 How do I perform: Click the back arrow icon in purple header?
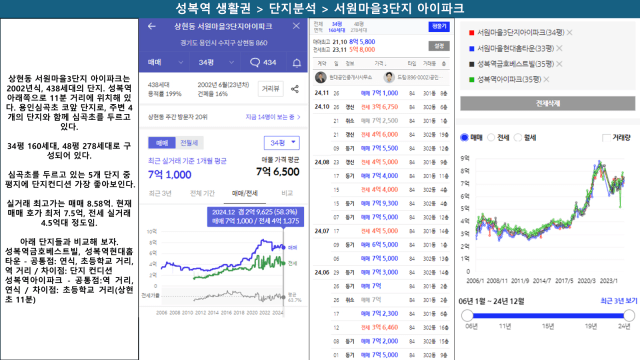click(152, 26)
